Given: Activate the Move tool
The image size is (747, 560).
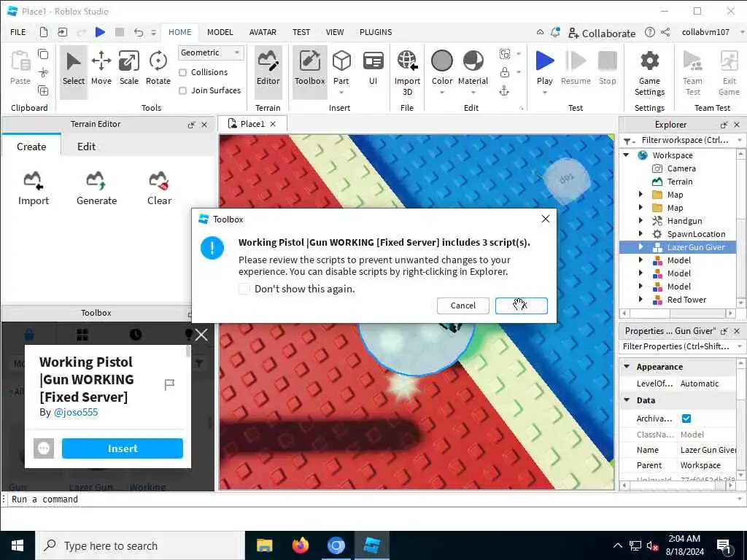Looking at the screenshot, I should click(x=101, y=69).
